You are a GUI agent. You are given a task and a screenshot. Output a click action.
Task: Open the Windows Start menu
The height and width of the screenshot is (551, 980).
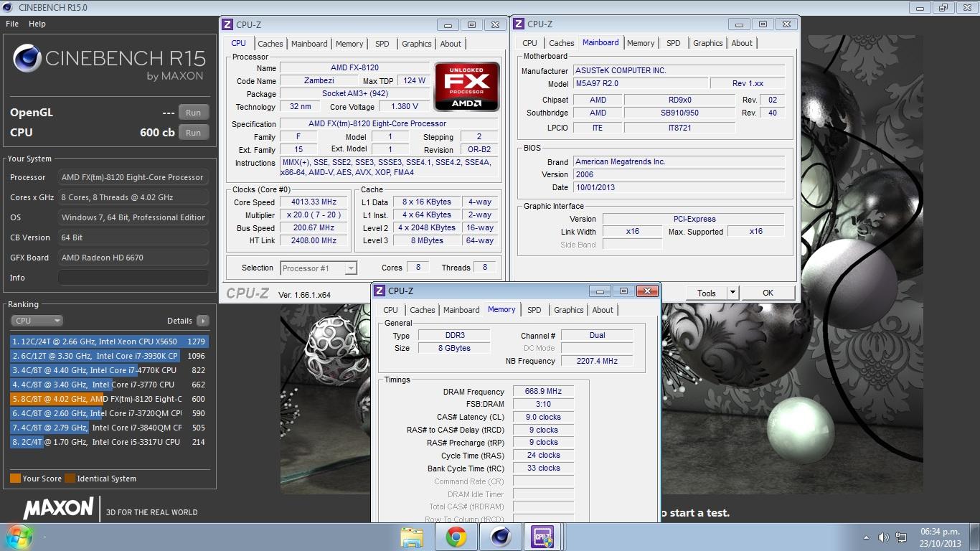pyautogui.click(x=19, y=537)
